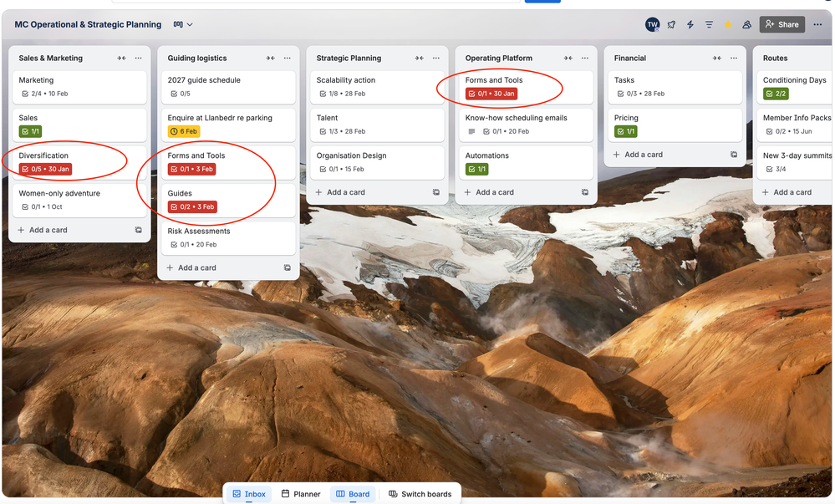Click the rocket power-ups icon
Screen dimensions: 835x504
(671, 24)
